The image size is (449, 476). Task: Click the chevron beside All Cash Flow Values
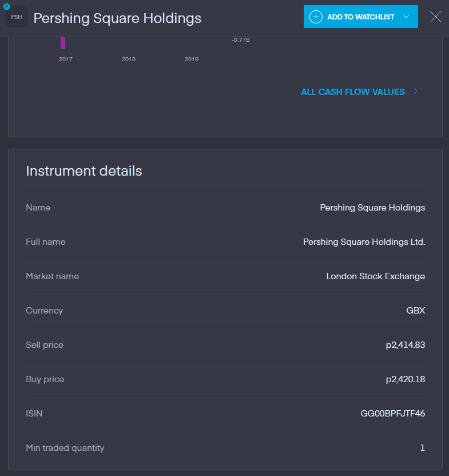tap(416, 92)
